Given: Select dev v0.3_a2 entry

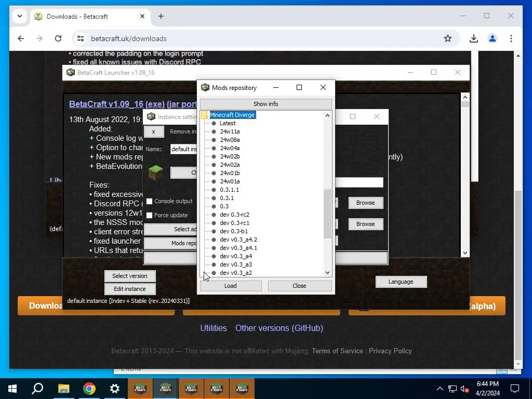Looking at the screenshot, I should pyautogui.click(x=236, y=273).
